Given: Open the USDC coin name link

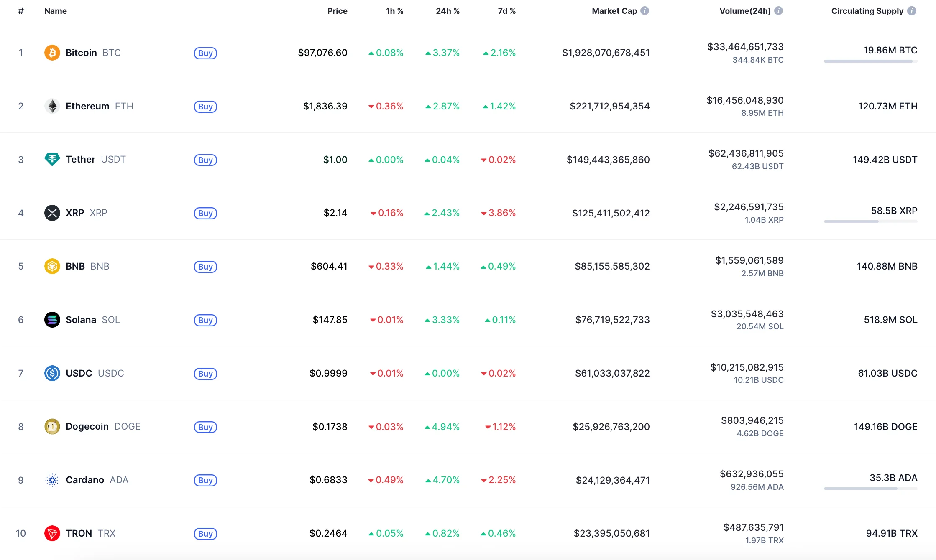Looking at the screenshot, I should click(x=79, y=373).
